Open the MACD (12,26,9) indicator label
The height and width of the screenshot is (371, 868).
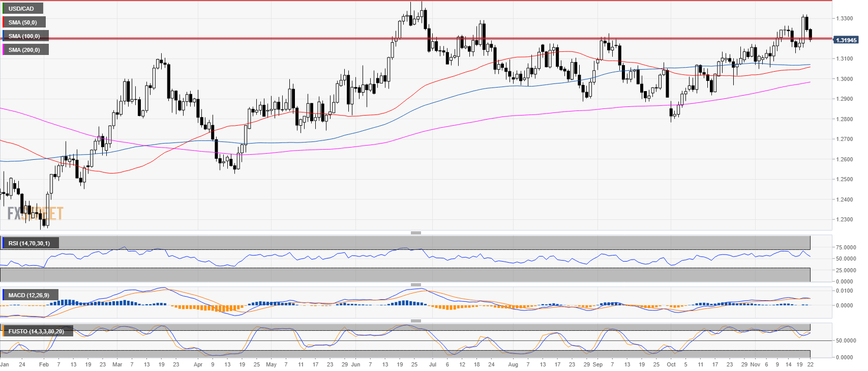point(29,295)
